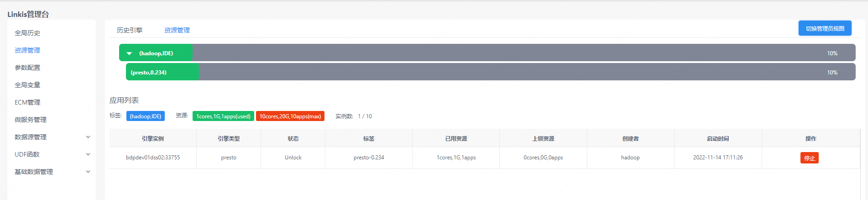Navigate to 微服务管理 sidebar item
This screenshot has width=868, height=200.
coord(31,120)
